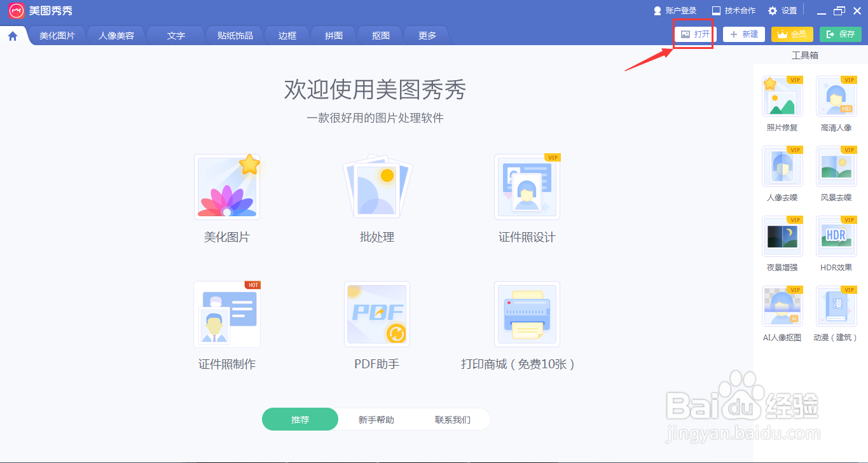The height and width of the screenshot is (463, 868).
Task: Minimize the Meitu window
Action: click(x=822, y=11)
